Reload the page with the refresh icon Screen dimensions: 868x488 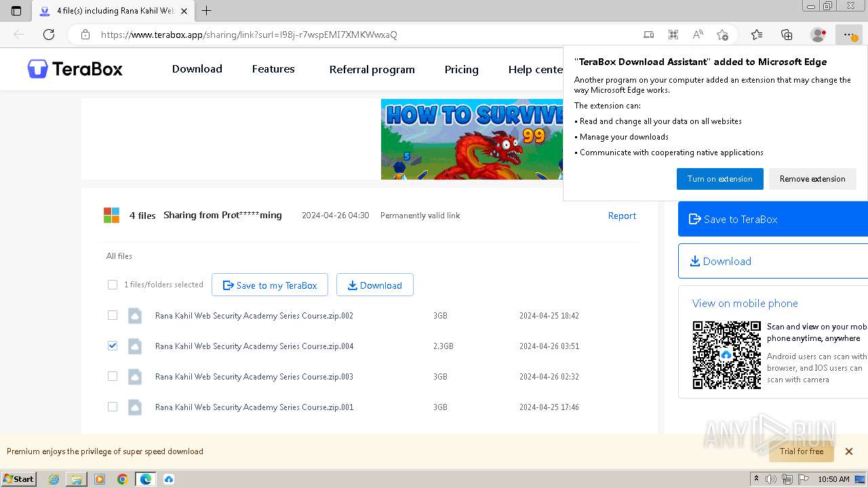pyautogui.click(x=49, y=35)
